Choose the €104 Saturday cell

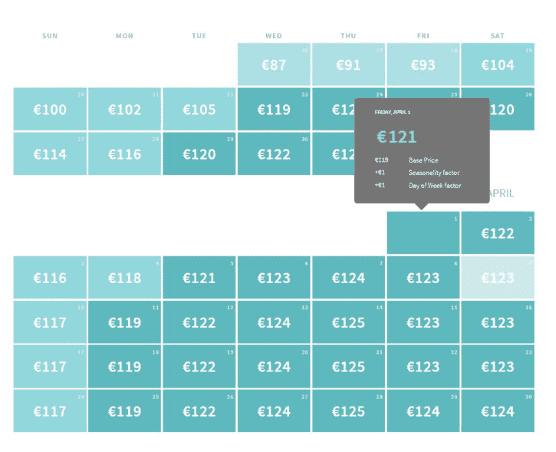498,65
